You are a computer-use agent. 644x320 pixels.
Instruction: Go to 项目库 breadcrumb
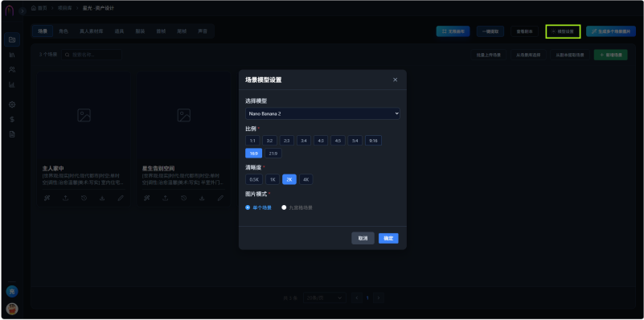pos(64,8)
